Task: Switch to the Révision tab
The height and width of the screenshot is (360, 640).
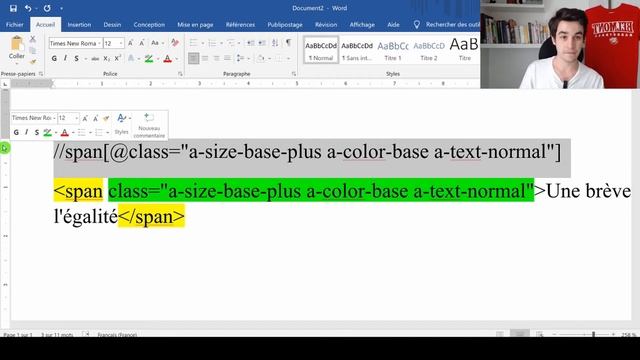Action: (326, 24)
